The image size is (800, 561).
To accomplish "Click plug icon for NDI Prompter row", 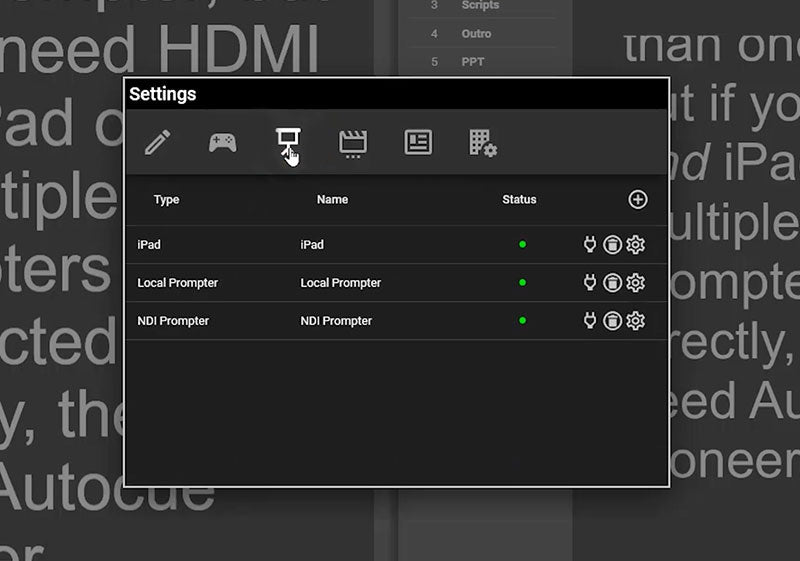I will pyautogui.click(x=590, y=321).
